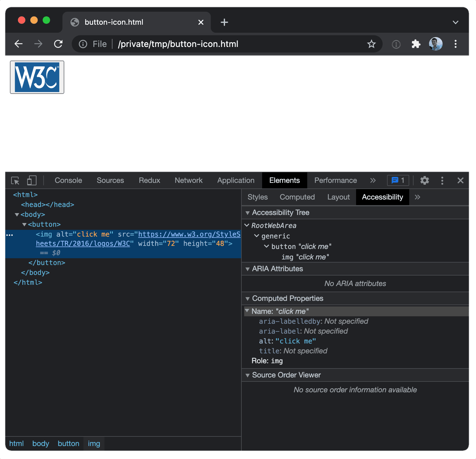Click the W3C logo button on page
Viewport: 476px width, 459px height.
point(37,77)
